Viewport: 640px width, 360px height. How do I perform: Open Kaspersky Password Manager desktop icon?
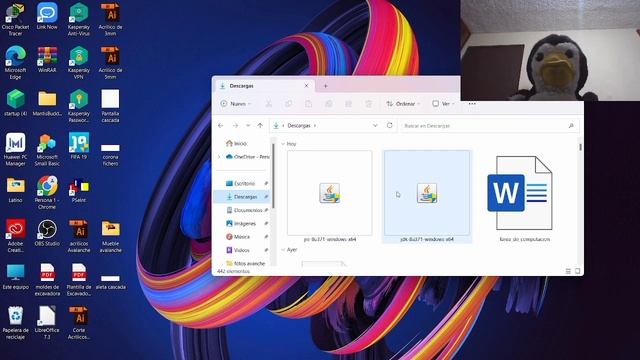pyautogui.click(x=79, y=106)
